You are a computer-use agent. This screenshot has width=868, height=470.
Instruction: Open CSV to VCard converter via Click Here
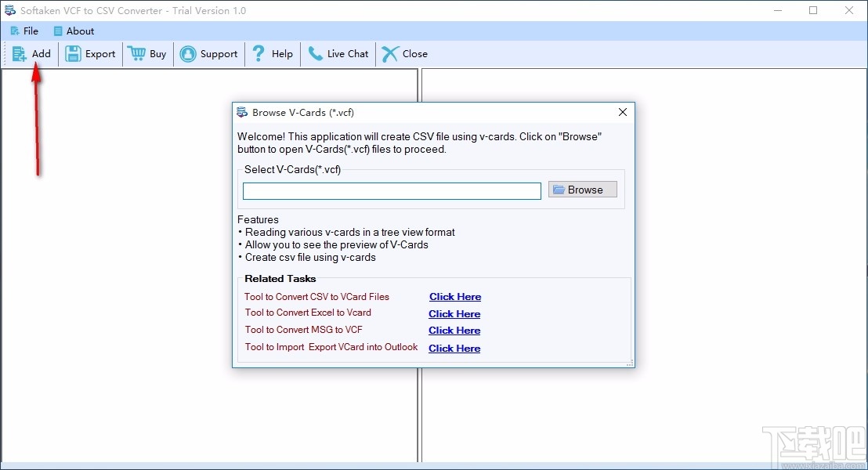[454, 296]
